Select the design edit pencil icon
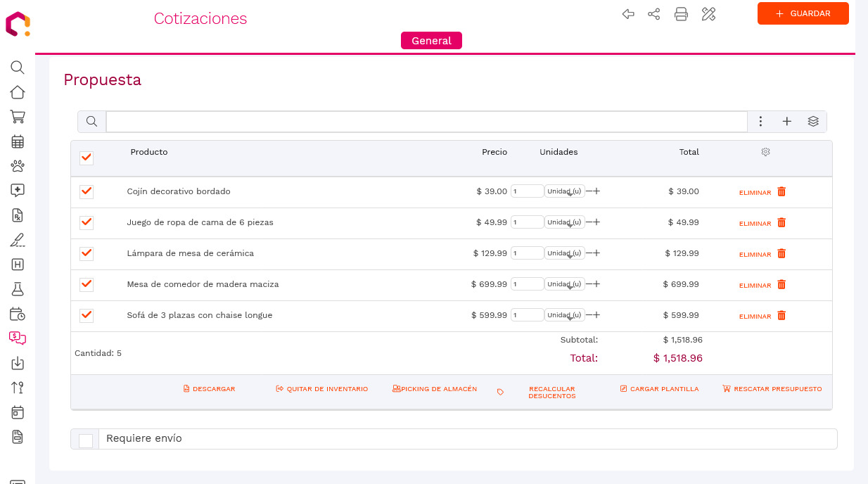Screen dimensions: 868x484 708,13
